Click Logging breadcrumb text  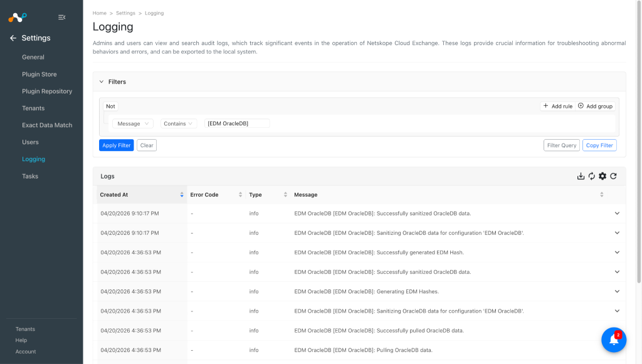[154, 13]
